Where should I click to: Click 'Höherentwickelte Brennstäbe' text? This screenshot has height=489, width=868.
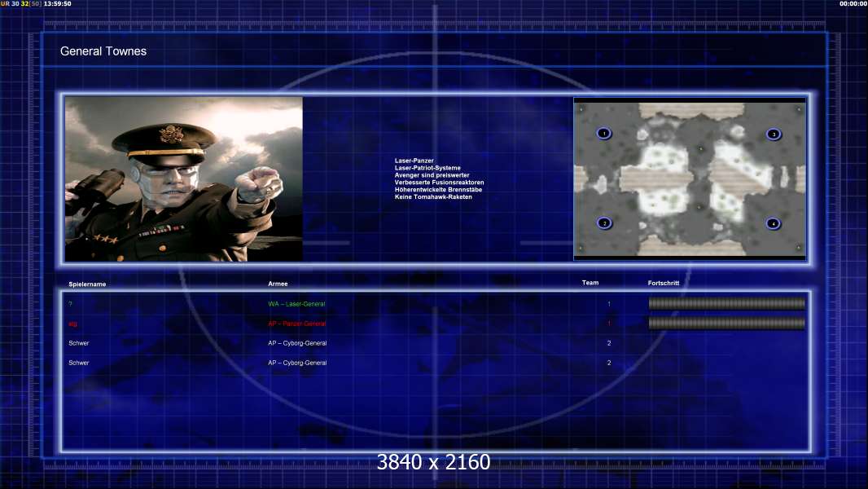click(438, 189)
